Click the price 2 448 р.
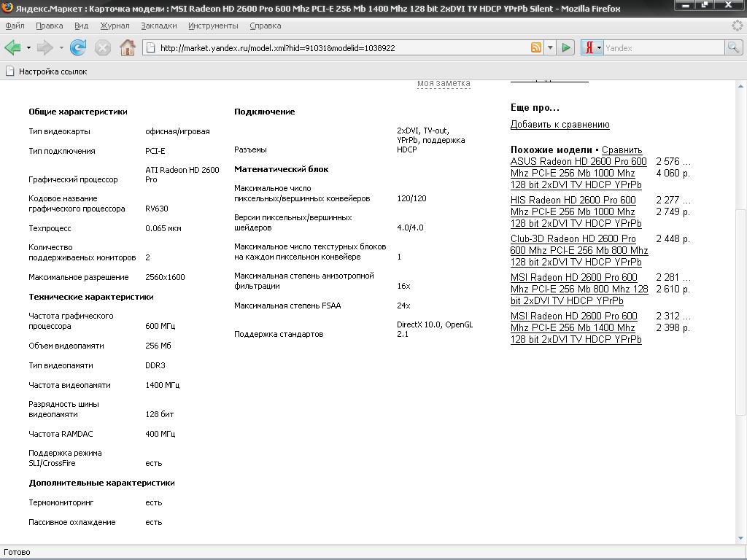Screen dimensions: 747x560 673,238
